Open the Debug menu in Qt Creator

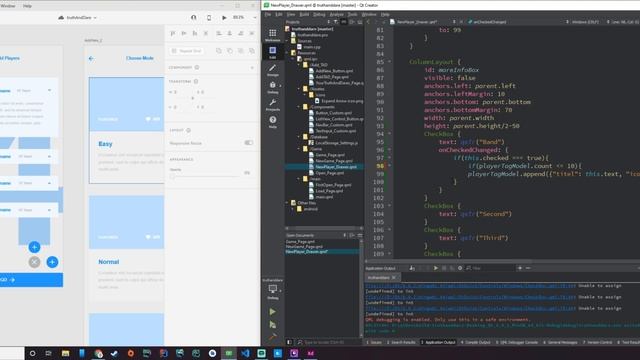(319, 14)
